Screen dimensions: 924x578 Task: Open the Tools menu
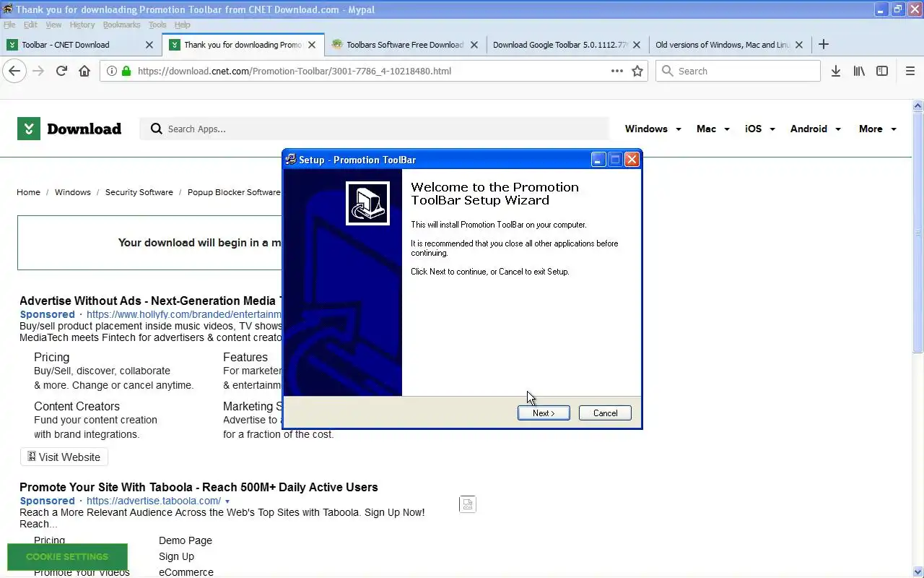pyautogui.click(x=157, y=25)
